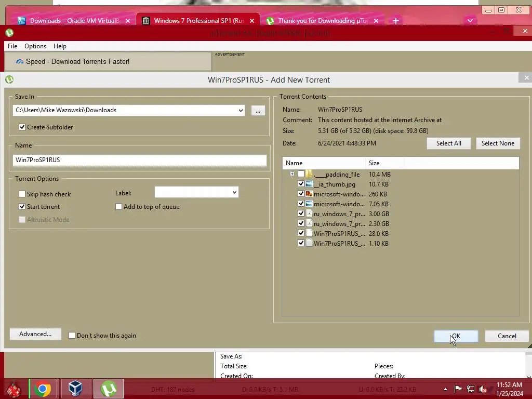Select Speed - Download Torrents Faster sidebar item

click(108, 62)
